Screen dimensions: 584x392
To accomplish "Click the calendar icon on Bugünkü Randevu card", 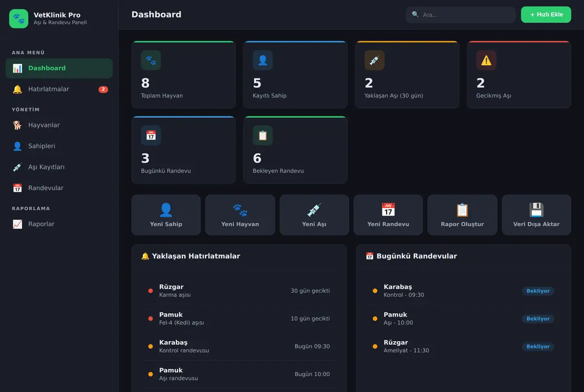I will coord(151,136).
